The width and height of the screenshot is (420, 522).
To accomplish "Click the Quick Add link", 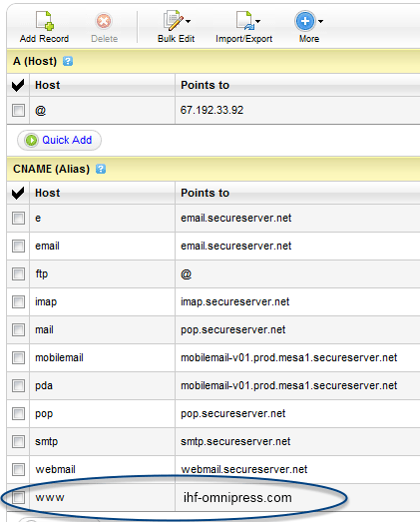I will 67,140.
